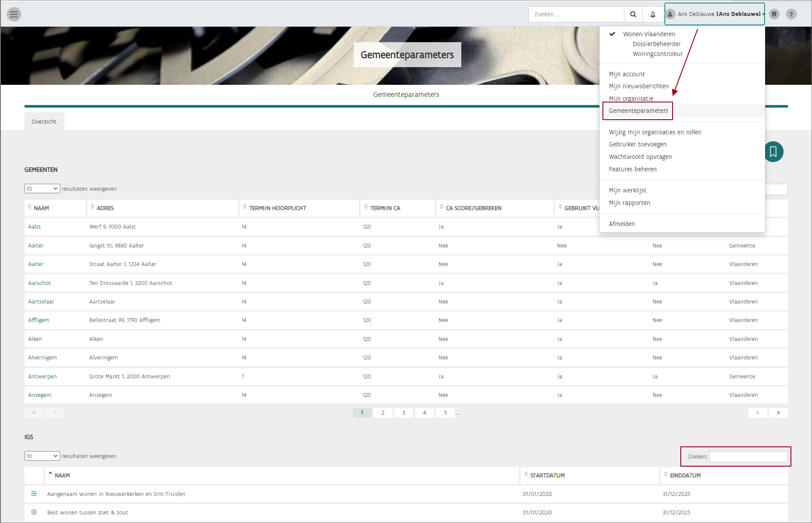Expand Best wonen tussen zoet & zout row
812x523 pixels.
tap(34, 512)
